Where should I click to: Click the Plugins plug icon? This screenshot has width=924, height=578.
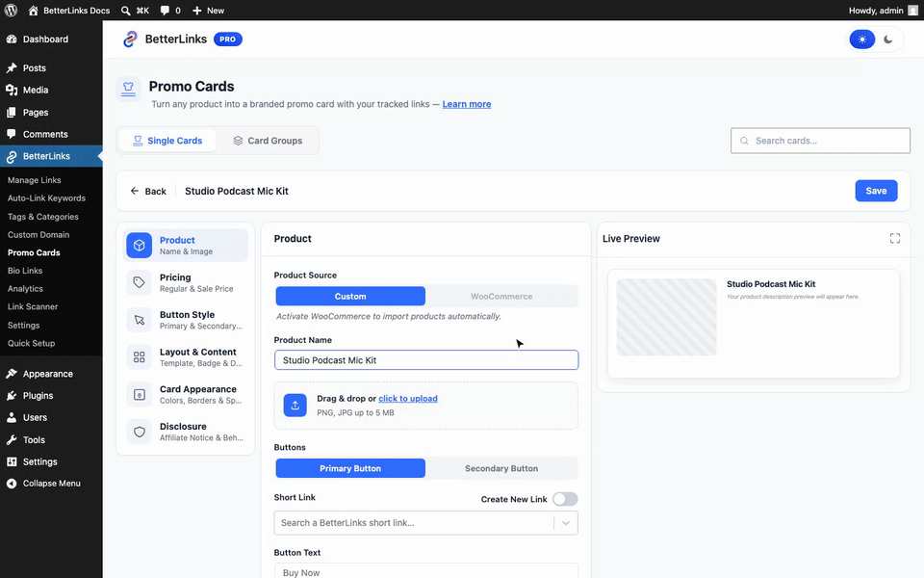pyautogui.click(x=12, y=395)
